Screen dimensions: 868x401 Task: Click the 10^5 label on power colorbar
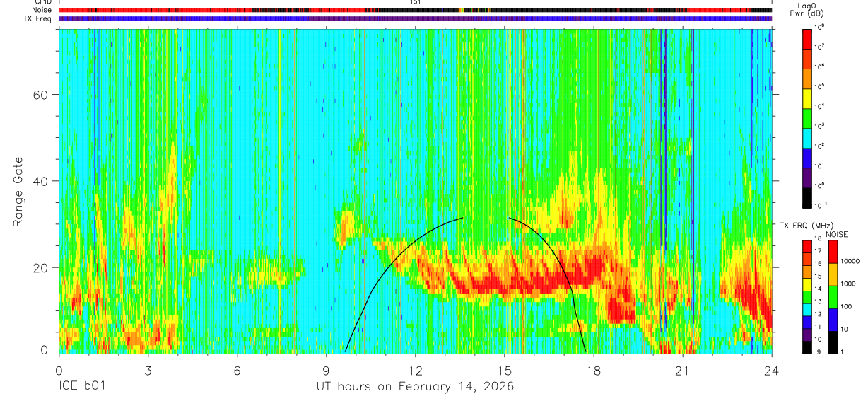820,86
